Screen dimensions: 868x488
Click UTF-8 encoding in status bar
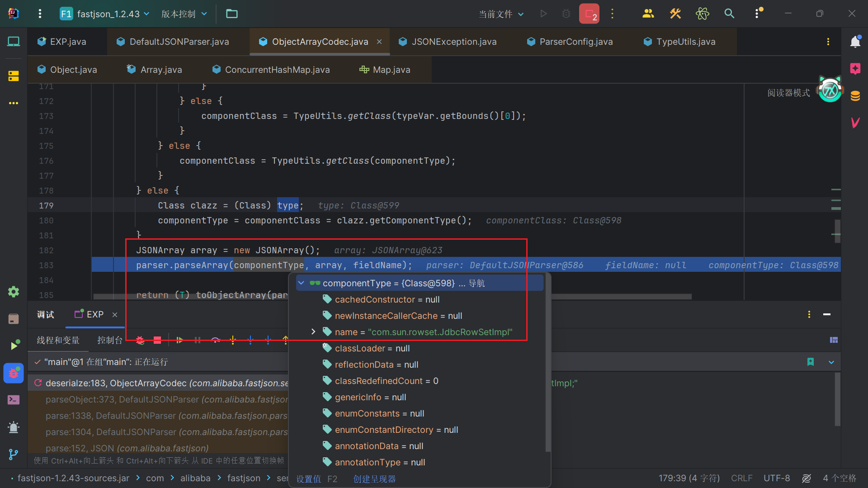point(777,478)
